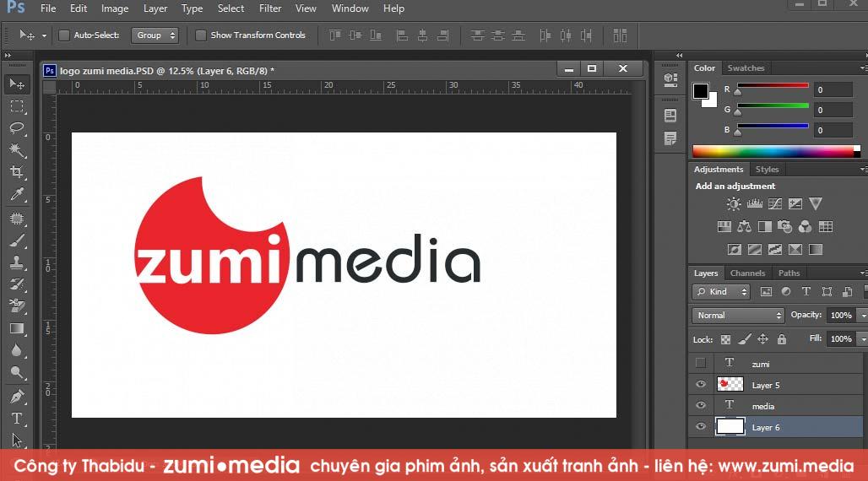Hide Layer 5 using its eye icon

[x=700, y=385]
